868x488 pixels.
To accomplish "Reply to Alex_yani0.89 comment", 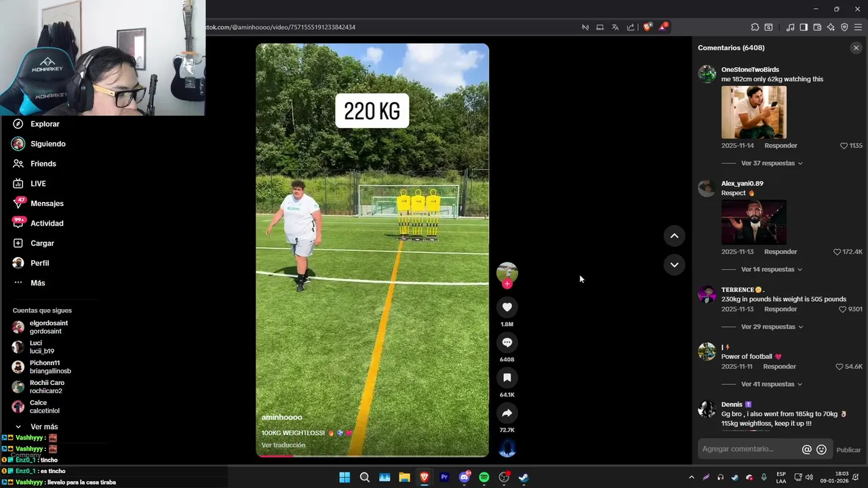I will (781, 252).
